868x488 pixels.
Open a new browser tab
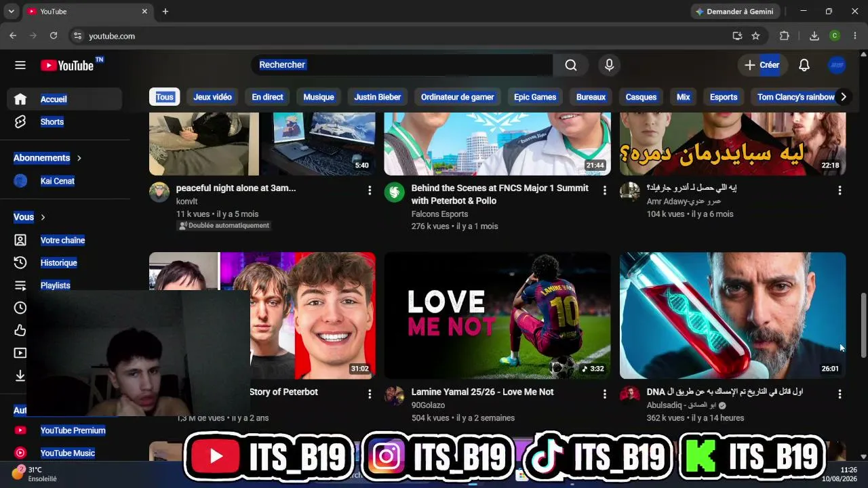pyautogui.click(x=165, y=12)
